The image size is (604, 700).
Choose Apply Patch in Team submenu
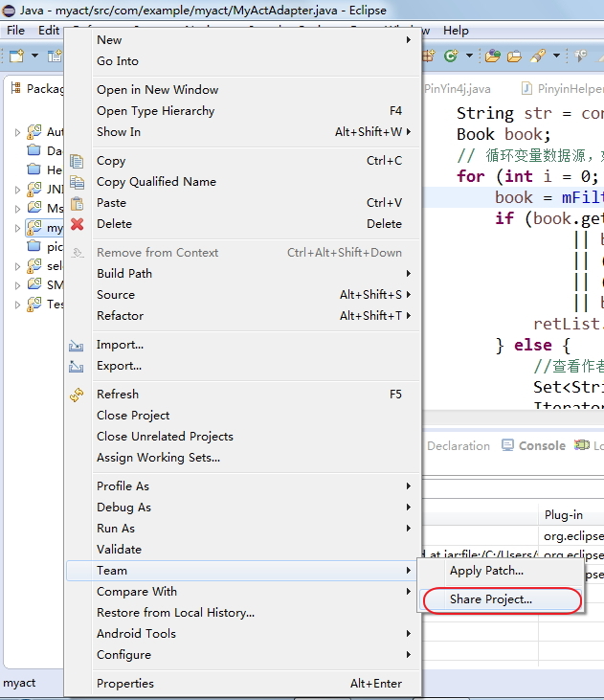click(x=486, y=571)
